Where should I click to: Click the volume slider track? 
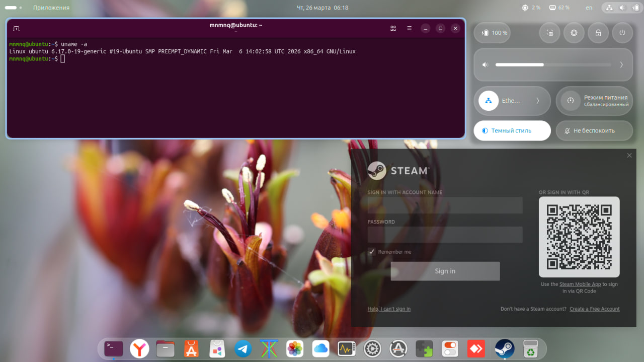point(553,64)
